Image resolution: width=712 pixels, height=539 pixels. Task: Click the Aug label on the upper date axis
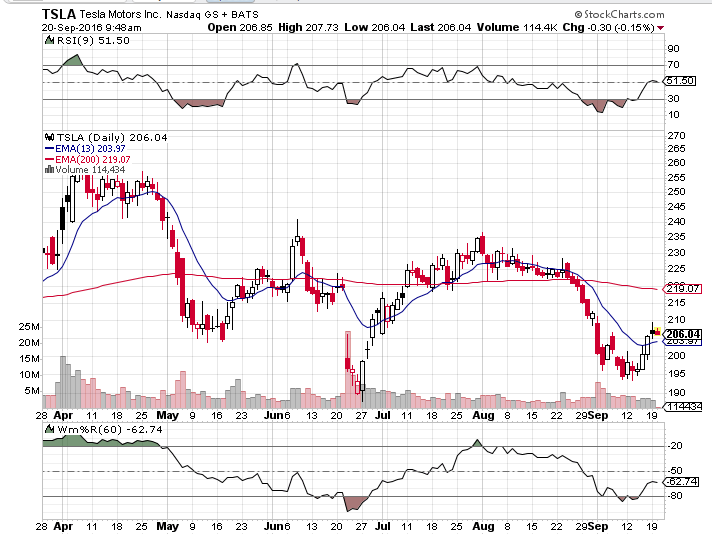[483, 415]
